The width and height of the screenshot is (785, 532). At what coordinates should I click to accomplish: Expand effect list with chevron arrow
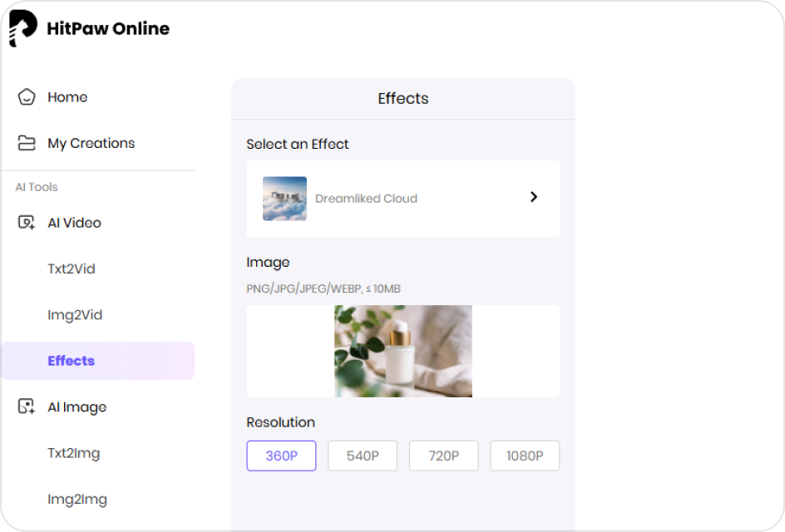pos(534,197)
